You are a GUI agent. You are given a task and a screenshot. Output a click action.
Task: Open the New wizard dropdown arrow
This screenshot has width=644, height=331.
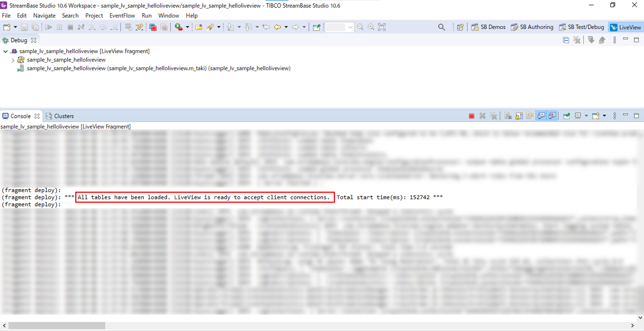15,27
